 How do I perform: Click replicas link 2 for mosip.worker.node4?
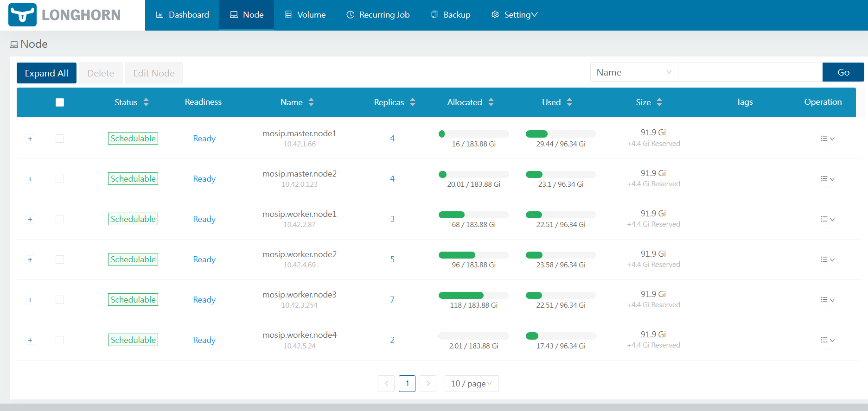[x=392, y=340]
